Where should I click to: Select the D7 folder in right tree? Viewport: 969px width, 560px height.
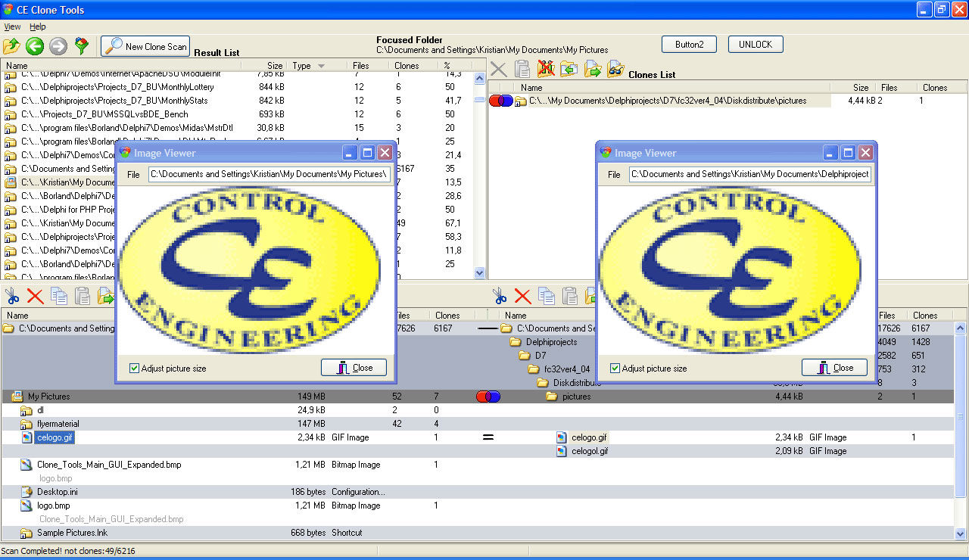coord(540,356)
